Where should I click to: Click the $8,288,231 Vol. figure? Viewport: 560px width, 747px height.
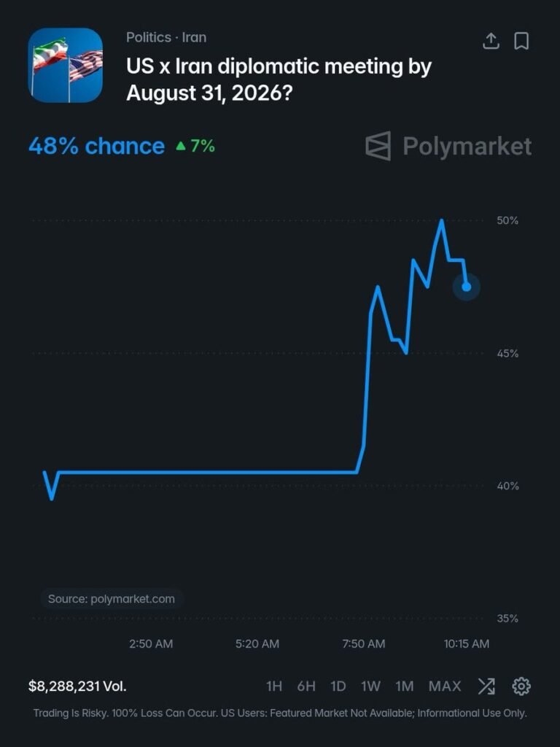pos(77,686)
